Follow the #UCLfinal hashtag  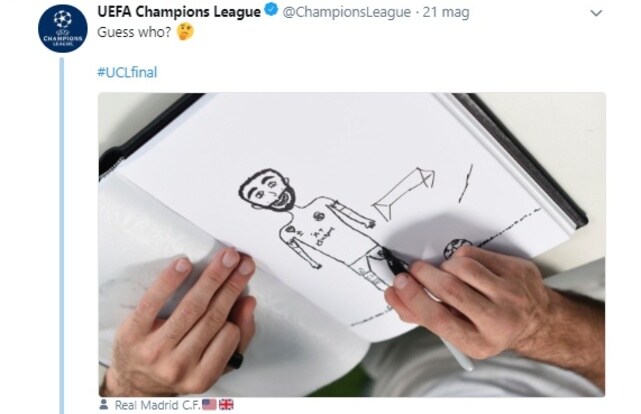127,72
